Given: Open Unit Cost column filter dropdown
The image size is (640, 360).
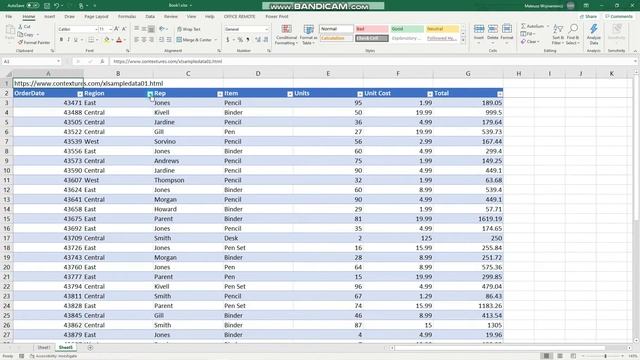Looking at the screenshot, I should coord(430,94).
